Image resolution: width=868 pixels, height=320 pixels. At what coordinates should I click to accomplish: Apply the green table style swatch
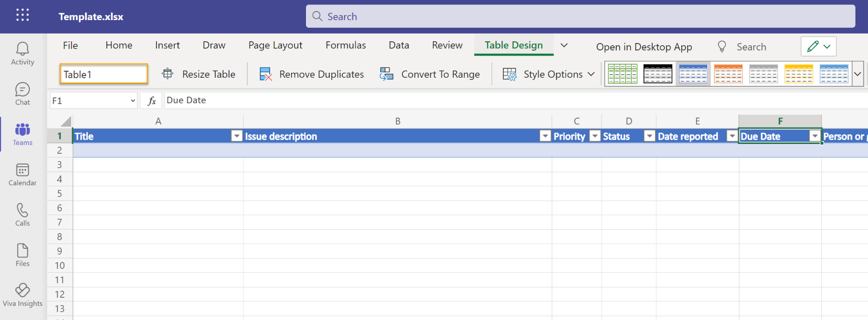622,74
